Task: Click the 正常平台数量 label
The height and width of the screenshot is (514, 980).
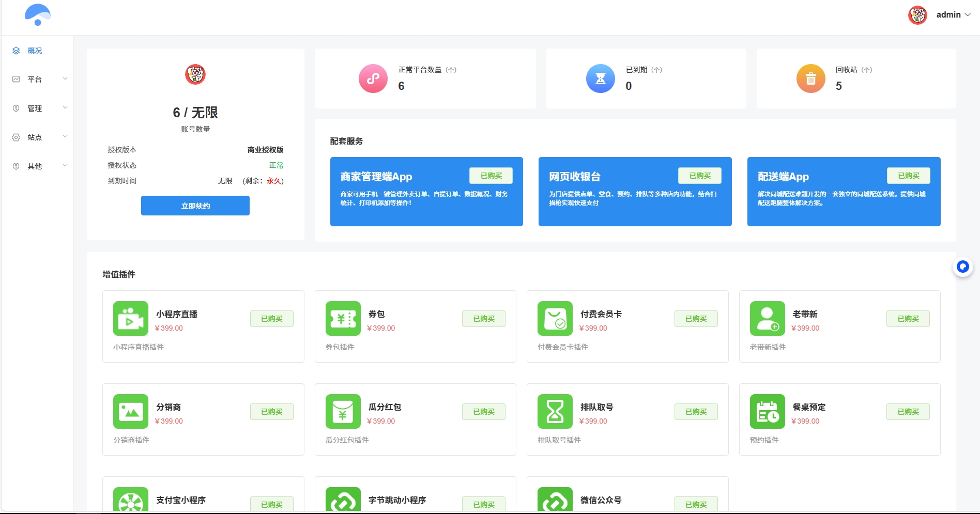Action: [420, 70]
